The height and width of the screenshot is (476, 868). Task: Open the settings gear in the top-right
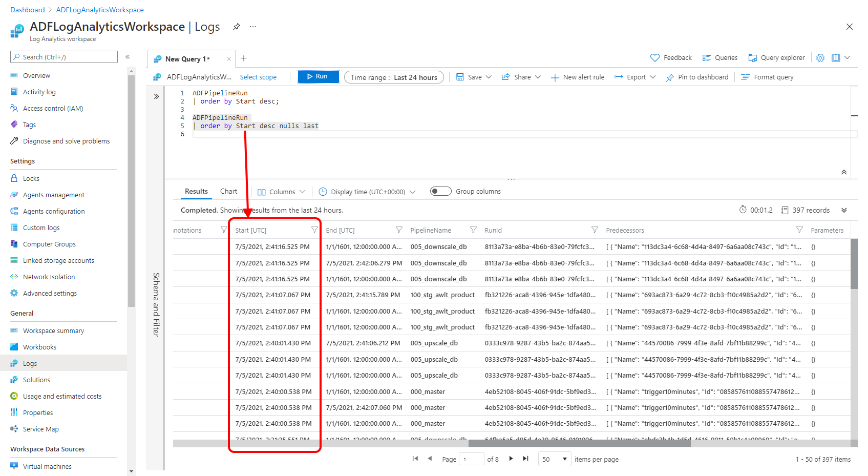820,57
